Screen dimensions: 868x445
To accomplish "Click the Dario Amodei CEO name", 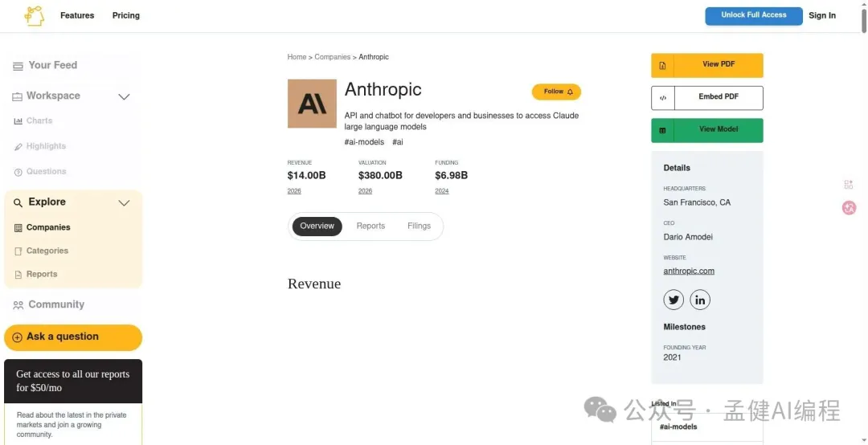I will pos(688,237).
